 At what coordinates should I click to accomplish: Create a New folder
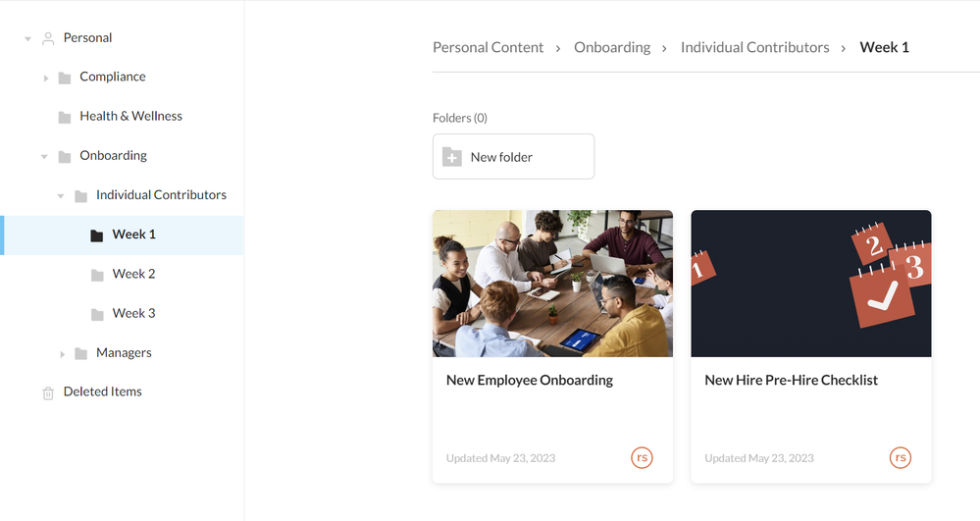513,157
